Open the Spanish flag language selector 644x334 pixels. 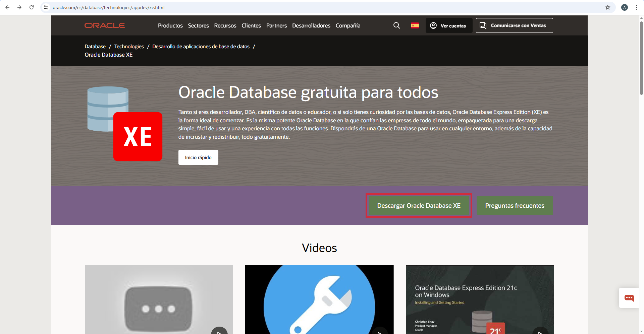point(415,25)
